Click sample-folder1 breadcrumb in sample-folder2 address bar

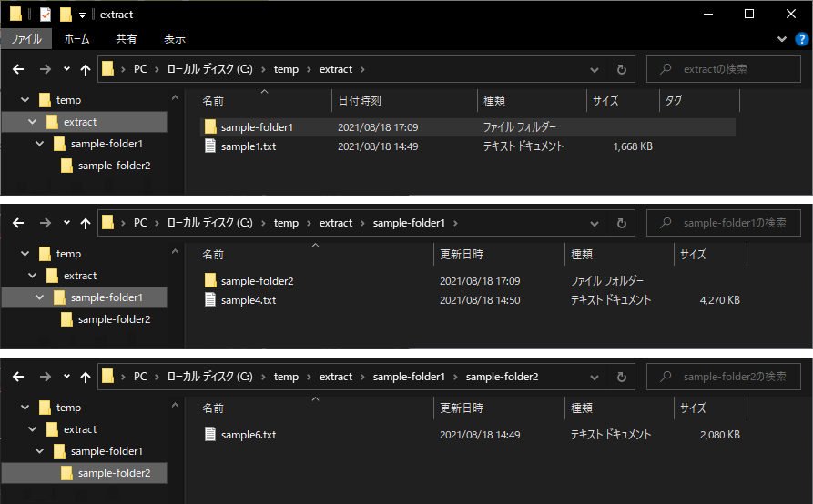(x=409, y=377)
